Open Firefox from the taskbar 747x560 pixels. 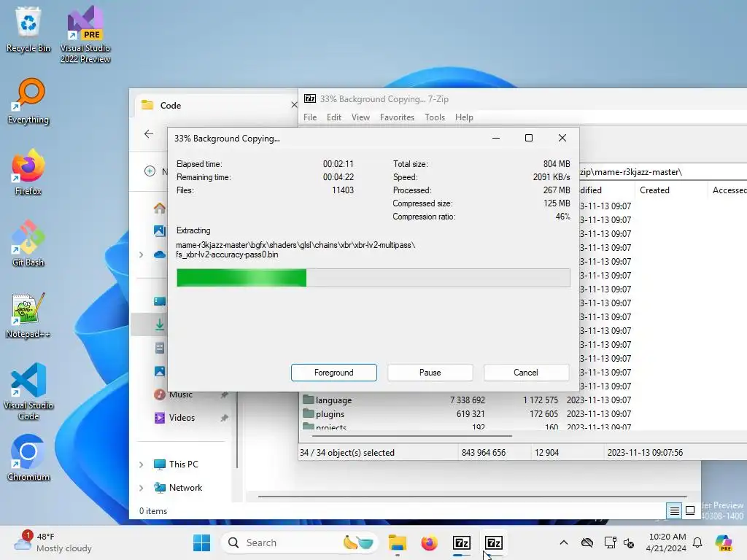(429, 542)
